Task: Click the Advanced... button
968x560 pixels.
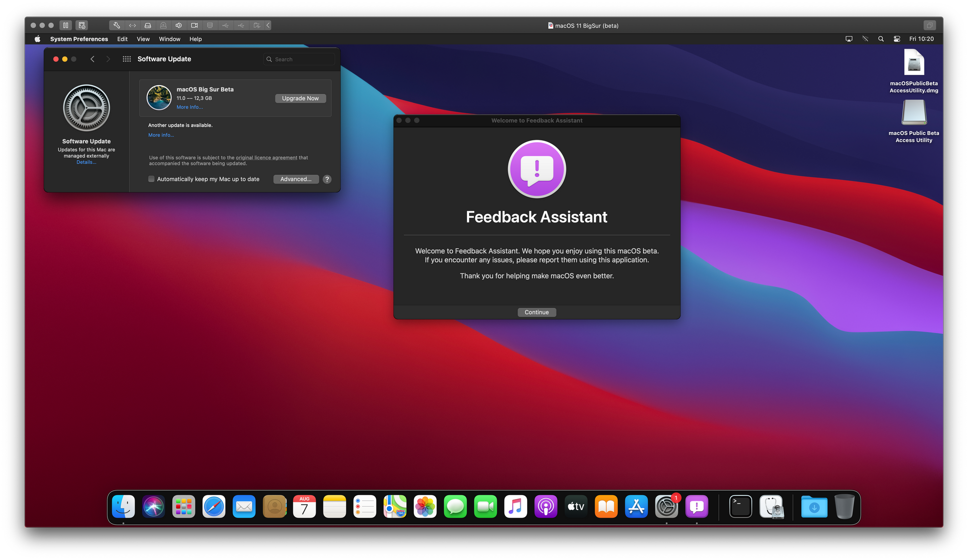Action: tap(296, 179)
